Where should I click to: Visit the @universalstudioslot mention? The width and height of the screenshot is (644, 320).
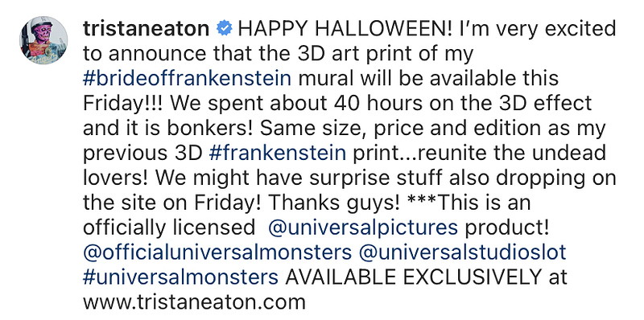click(462, 252)
